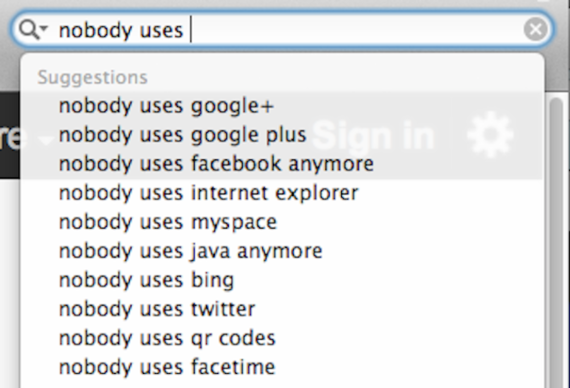Open the search options dropdown arrow
570x388 pixels.
44,28
